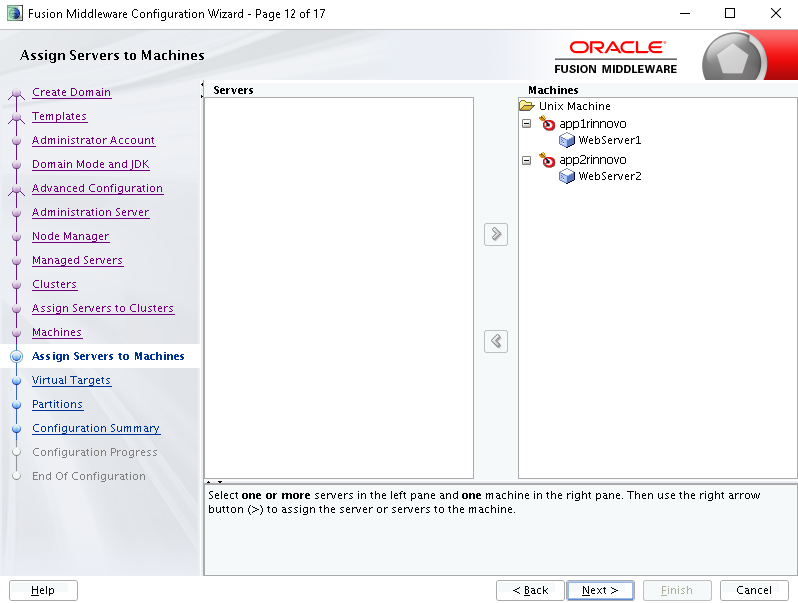Go to Advanced Configuration step
Viewport: 798px width, 603px height.
click(x=97, y=188)
